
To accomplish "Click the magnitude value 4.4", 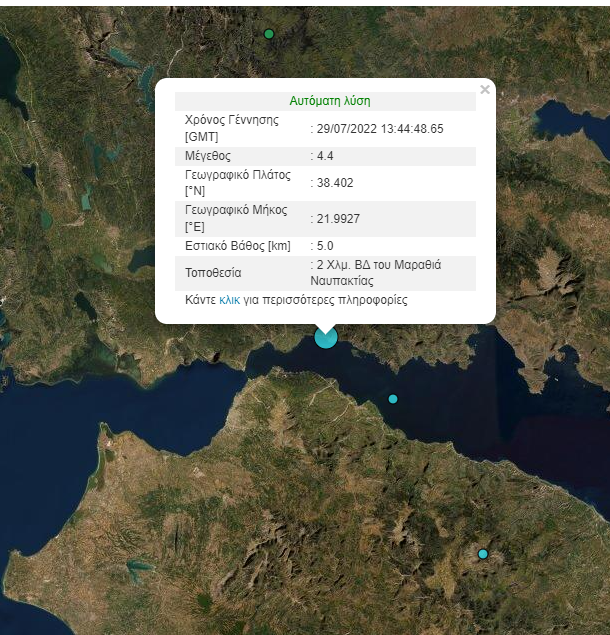I will click(325, 156).
